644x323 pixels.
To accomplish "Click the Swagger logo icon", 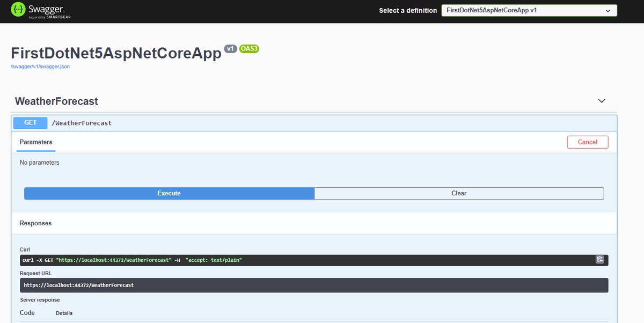I will click(19, 10).
